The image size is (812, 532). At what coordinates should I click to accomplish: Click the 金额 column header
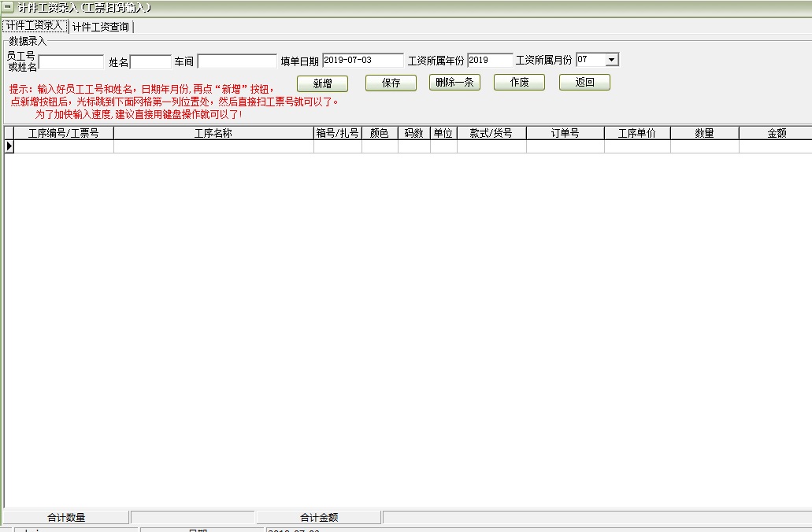tap(777, 133)
